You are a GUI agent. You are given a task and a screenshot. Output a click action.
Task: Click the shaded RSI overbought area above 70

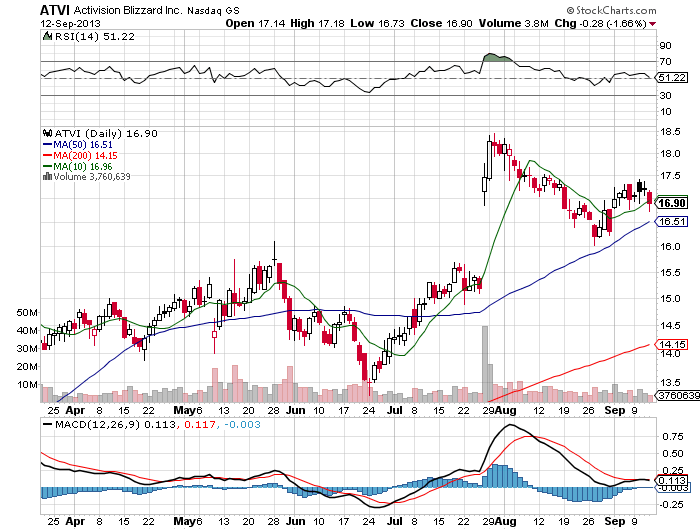(x=497, y=58)
